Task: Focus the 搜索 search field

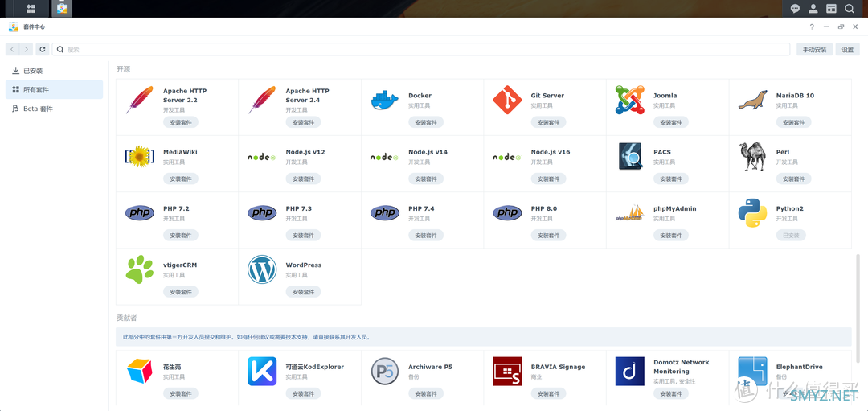Action: [x=420, y=49]
